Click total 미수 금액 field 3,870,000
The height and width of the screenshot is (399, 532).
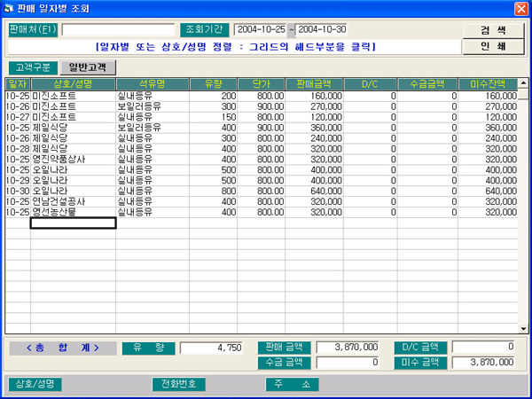click(x=483, y=363)
